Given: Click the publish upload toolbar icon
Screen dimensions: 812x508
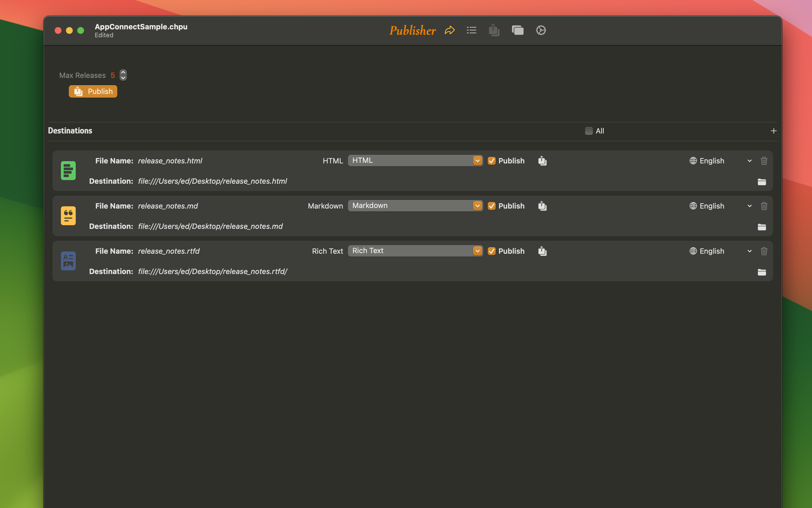Looking at the screenshot, I should (494, 30).
